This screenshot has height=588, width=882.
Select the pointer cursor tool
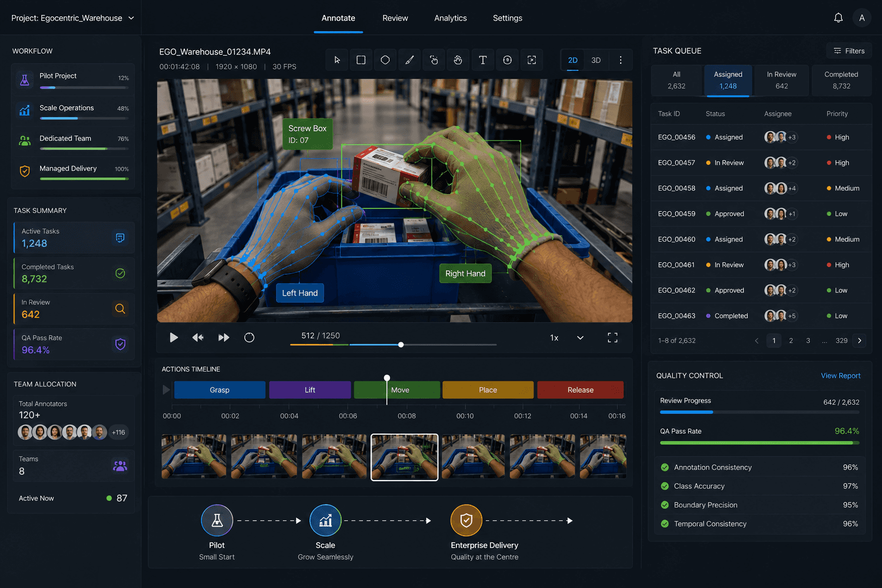point(337,60)
